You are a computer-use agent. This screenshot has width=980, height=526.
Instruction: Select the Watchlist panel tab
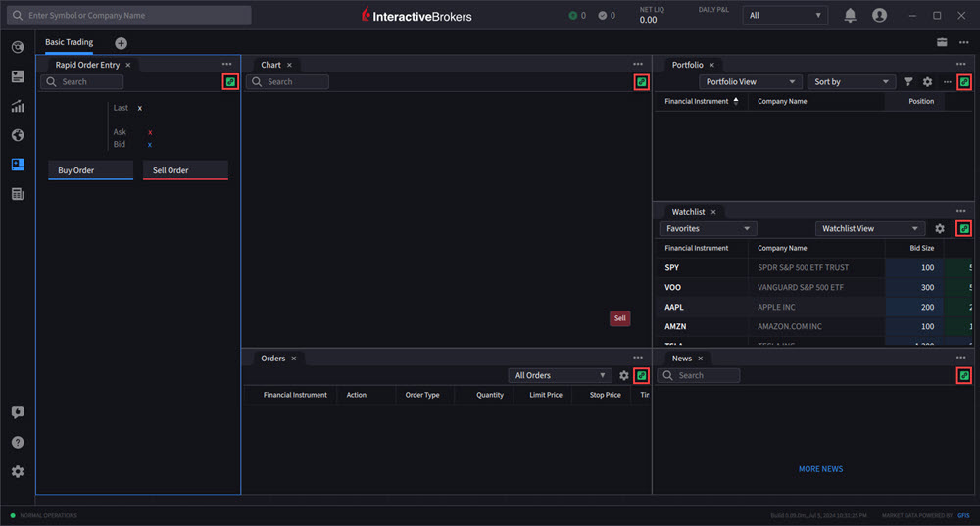[x=688, y=212]
